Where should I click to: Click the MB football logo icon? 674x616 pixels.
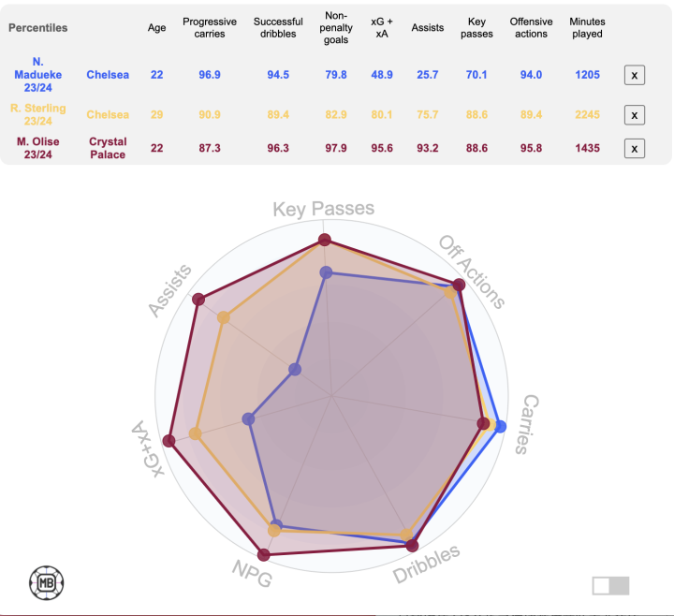tap(47, 583)
